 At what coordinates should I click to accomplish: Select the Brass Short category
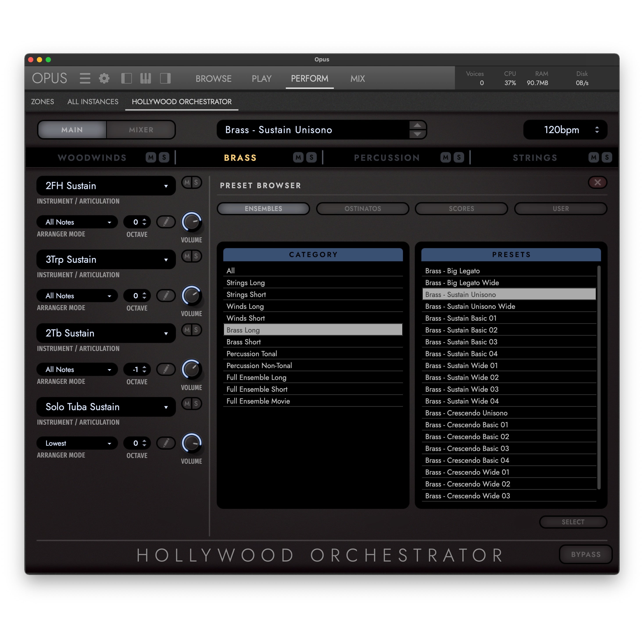(x=313, y=342)
